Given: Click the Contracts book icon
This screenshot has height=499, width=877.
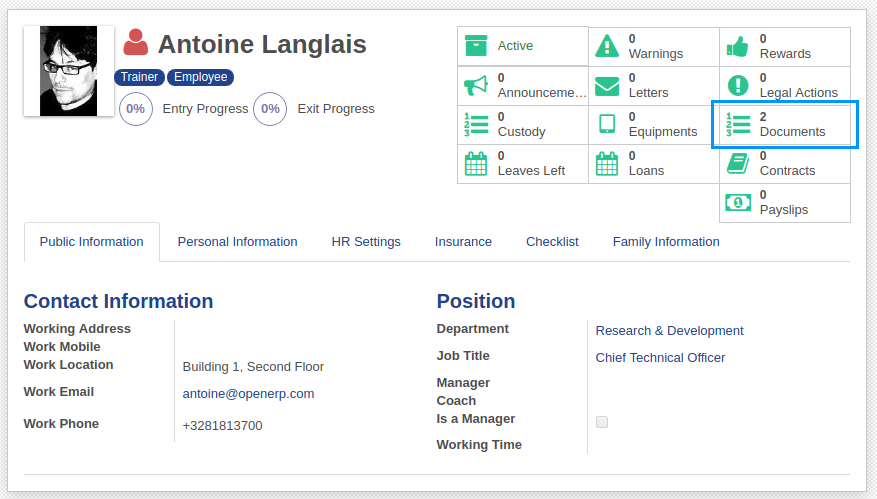Looking at the screenshot, I should (x=738, y=163).
